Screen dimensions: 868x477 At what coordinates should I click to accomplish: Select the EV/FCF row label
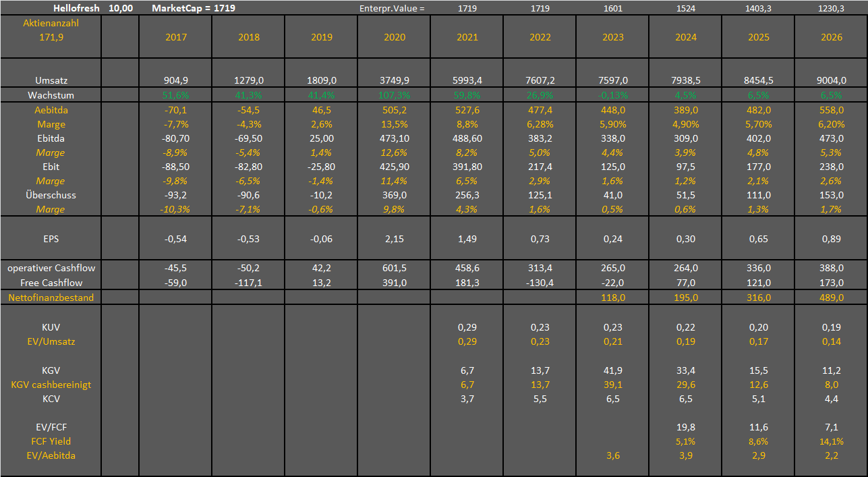51,427
